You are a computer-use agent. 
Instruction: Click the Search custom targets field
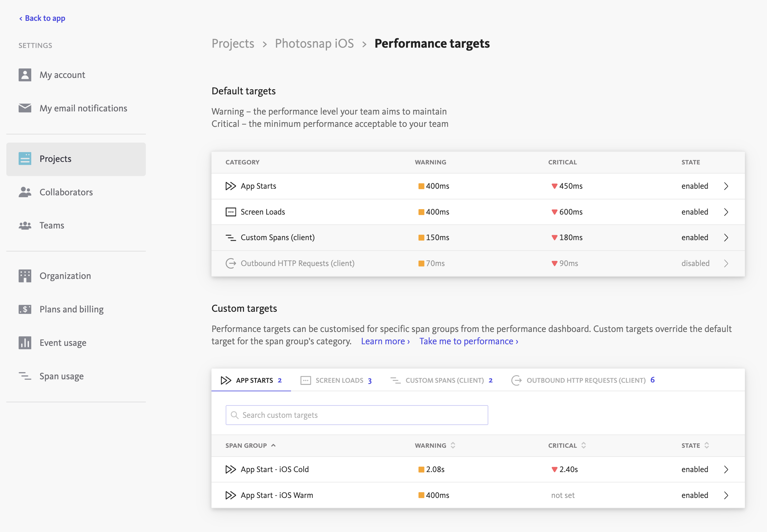point(356,415)
